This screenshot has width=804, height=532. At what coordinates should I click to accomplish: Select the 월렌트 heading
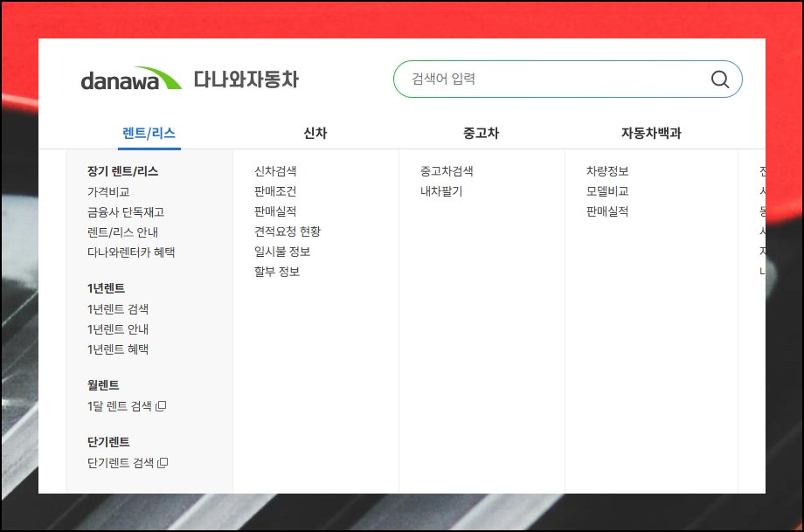coord(103,385)
